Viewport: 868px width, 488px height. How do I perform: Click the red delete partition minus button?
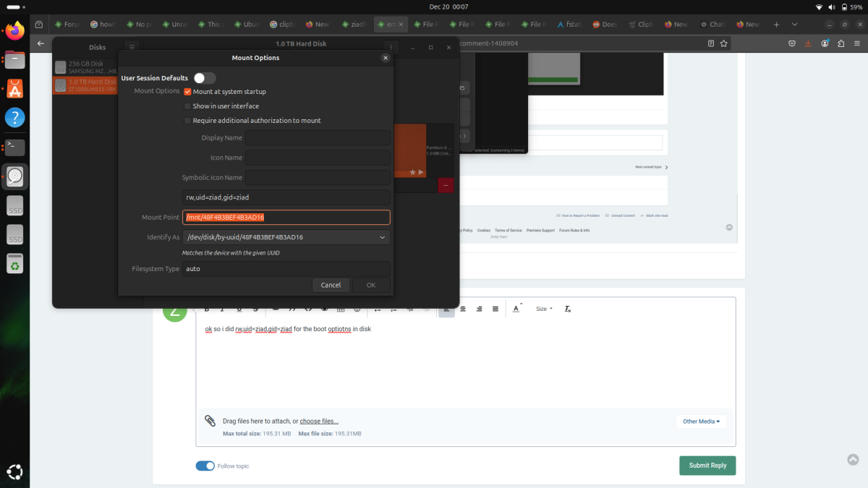coord(446,185)
